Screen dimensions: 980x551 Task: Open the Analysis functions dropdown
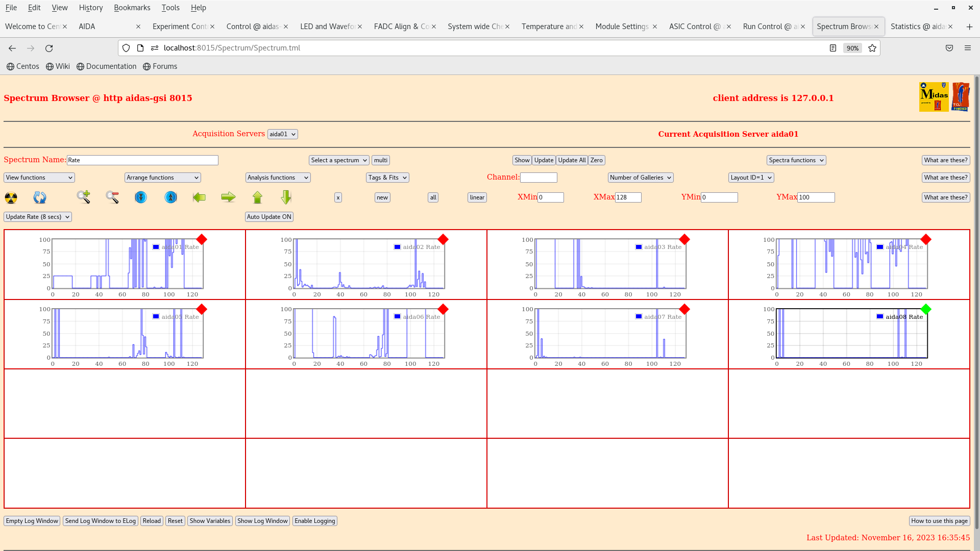pos(278,178)
